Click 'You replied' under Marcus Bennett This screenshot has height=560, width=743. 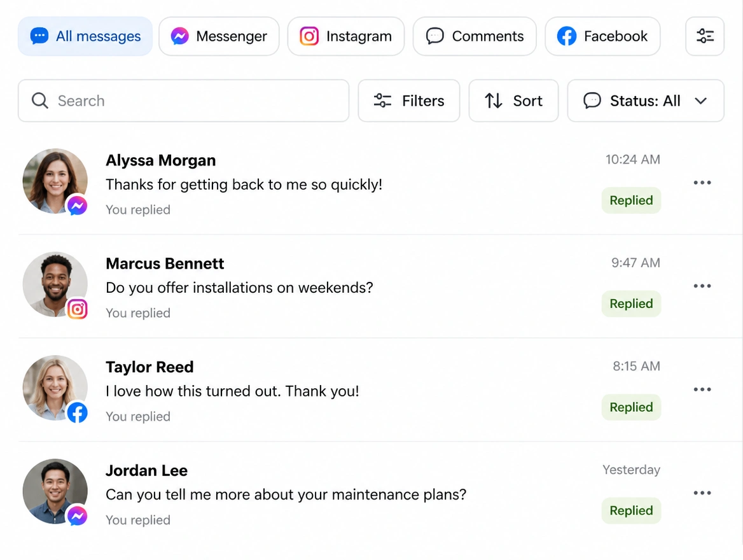pos(138,313)
